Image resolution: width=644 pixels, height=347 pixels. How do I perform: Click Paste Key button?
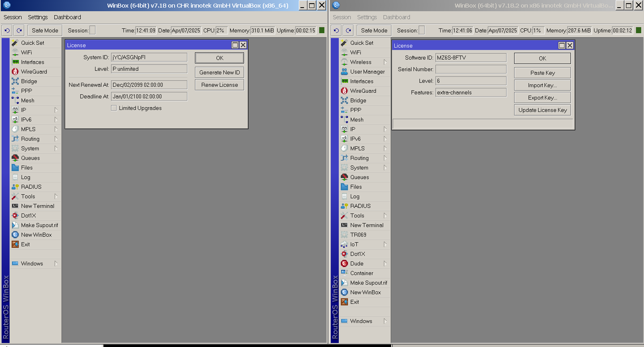tap(543, 73)
